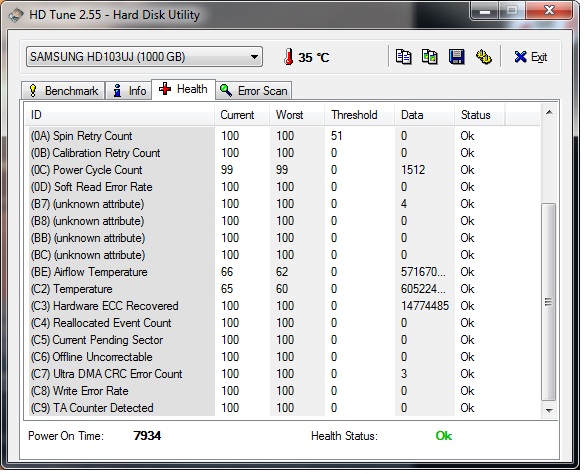Copy info to clipboard icon

pyautogui.click(x=403, y=57)
